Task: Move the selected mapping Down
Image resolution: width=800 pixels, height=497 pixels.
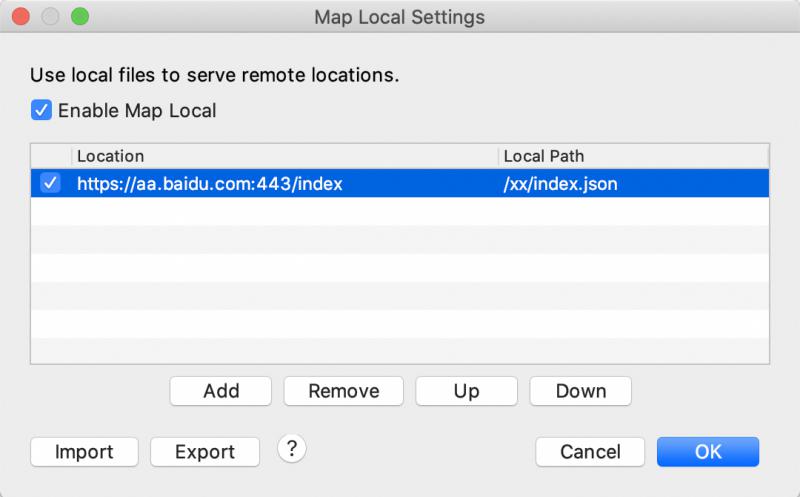Action: point(581,391)
